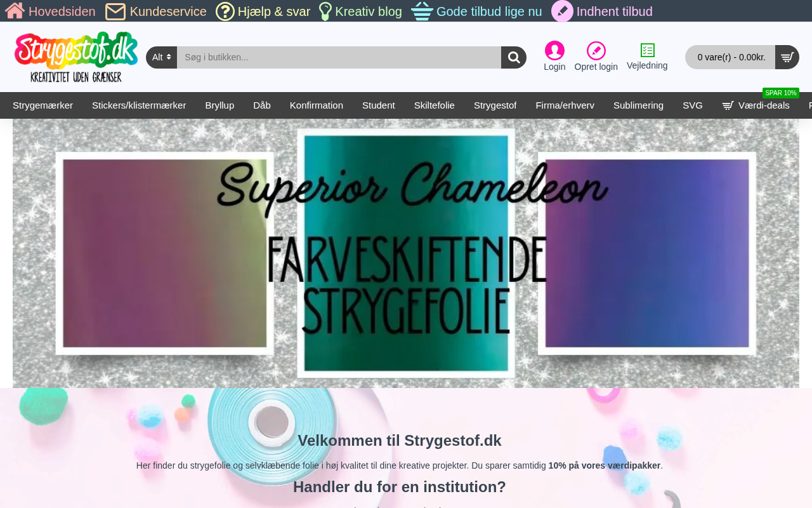Open the Stickers/klistermærker menu
Viewport: 812px width, 508px height.
click(x=139, y=105)
